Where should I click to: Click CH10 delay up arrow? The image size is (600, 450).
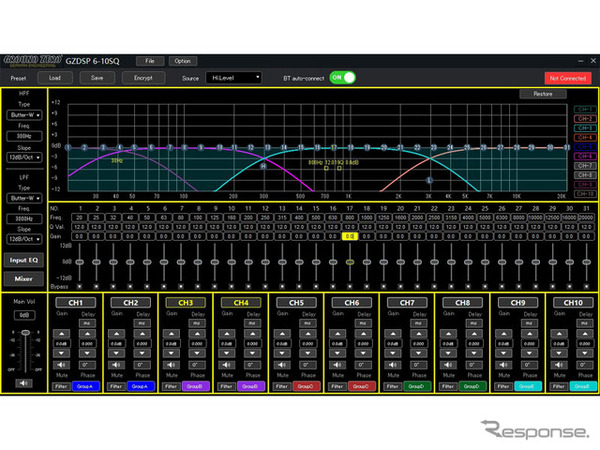(x=585, y=334)
